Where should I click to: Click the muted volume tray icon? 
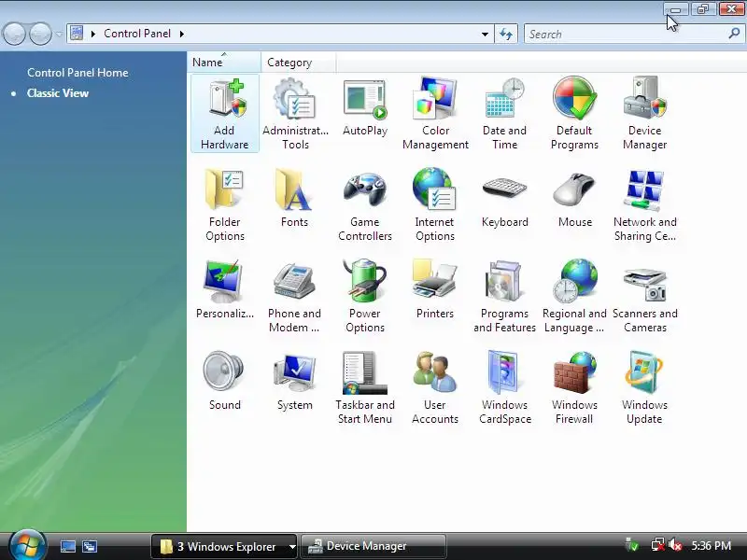click(x=675, y=545)
